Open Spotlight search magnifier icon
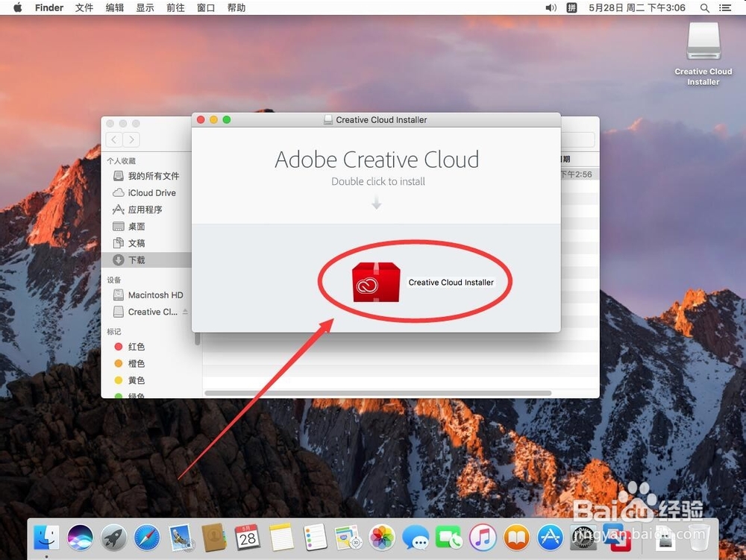 705,7
